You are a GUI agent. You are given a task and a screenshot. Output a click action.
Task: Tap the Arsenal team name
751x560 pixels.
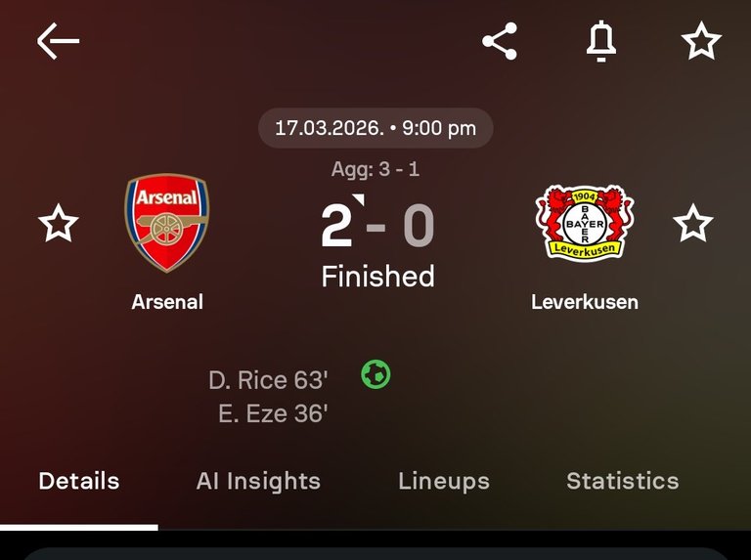pos(167,302)
